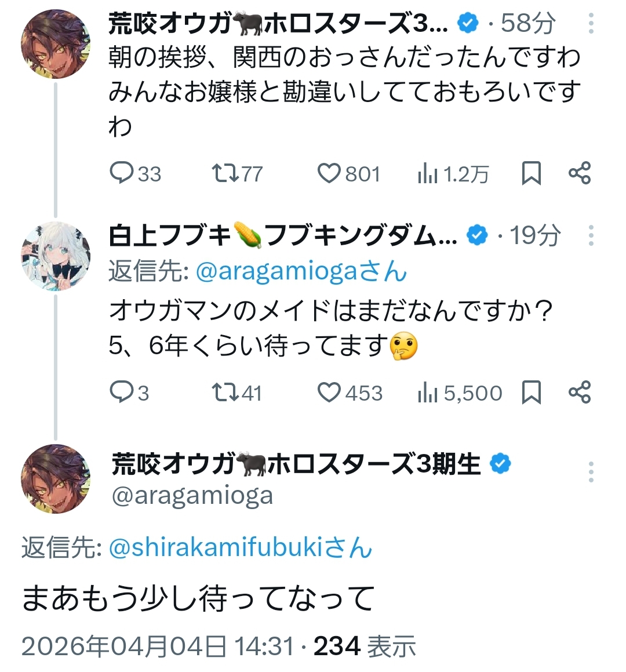Bookmark Oga's first tweet

point(531,173)
